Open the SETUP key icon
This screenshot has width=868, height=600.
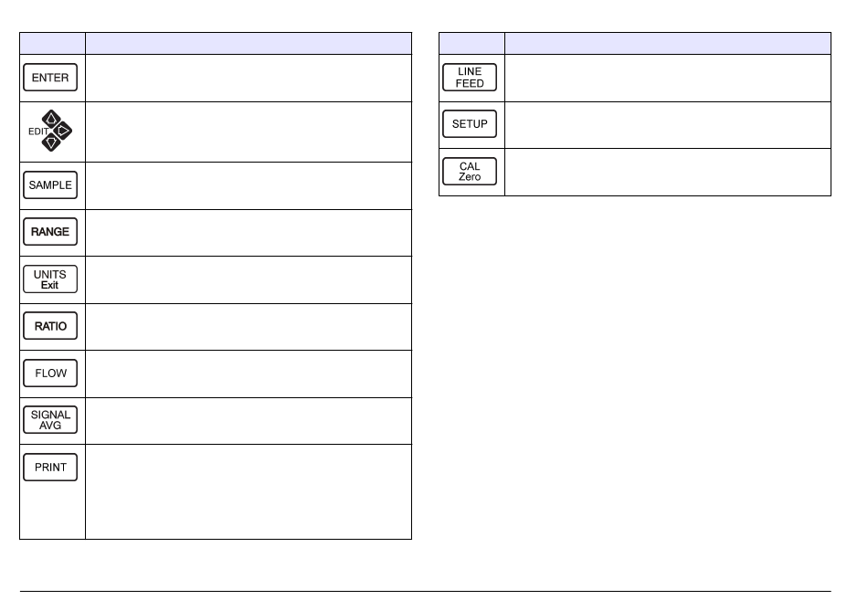point(470,124)
